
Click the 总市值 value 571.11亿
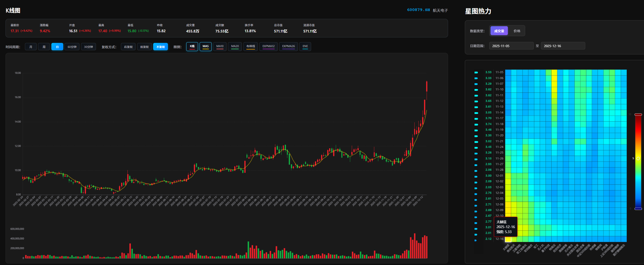pyautogui.click(x=280, y=31)
